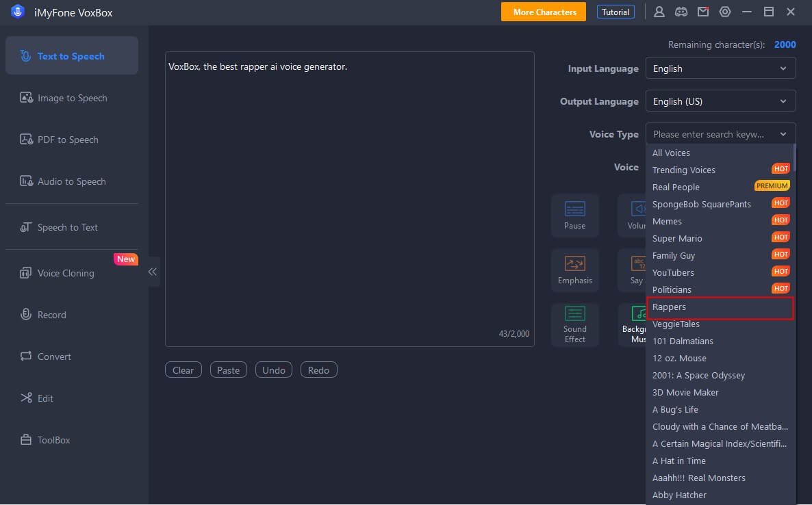Click the voice list scrollbar
This screenshot has height=505, width=812.
(x=794, y=157)
